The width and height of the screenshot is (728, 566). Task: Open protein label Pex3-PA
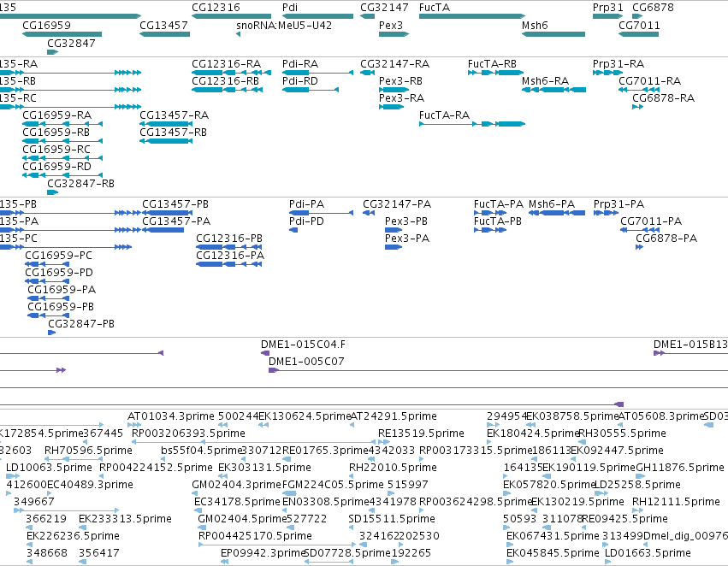(x=407, y=239)
